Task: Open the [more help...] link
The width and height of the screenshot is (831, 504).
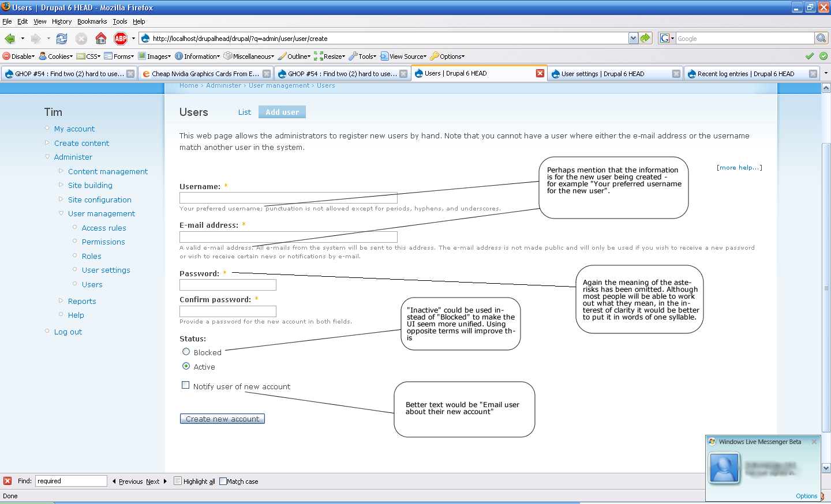Action: [739, 168]
